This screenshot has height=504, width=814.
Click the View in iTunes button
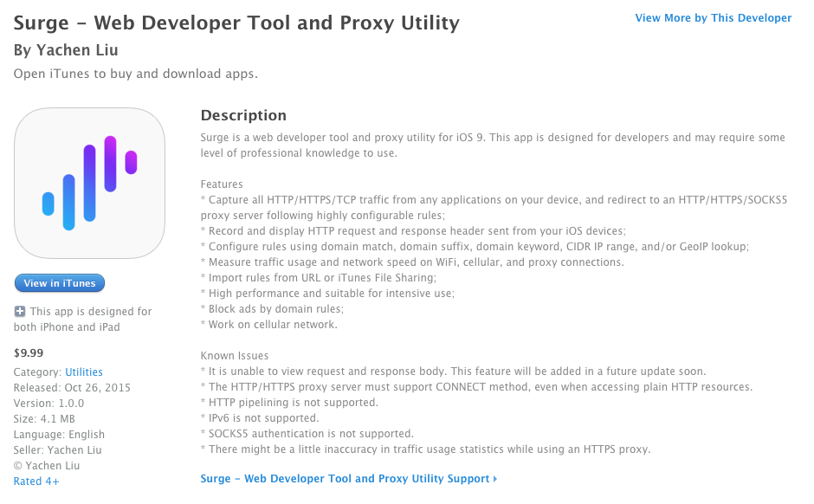[x=60, y=283]
